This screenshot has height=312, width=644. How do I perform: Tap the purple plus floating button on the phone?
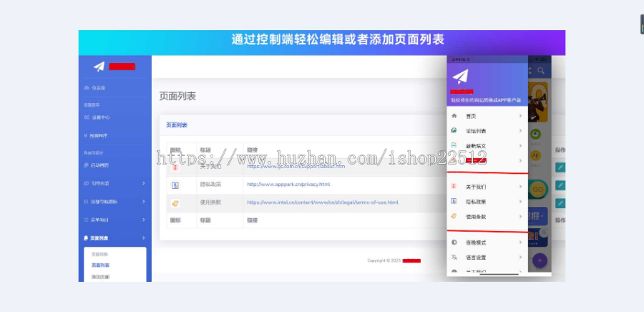point(540,260)
